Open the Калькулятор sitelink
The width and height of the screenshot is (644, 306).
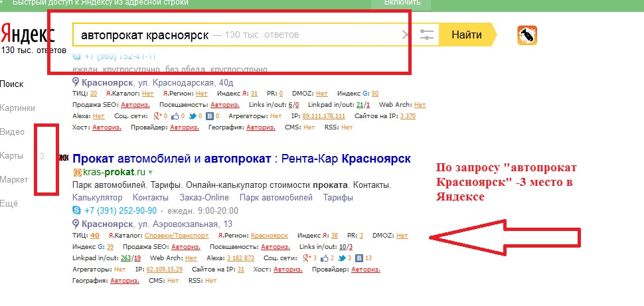[x=98, y=198]
